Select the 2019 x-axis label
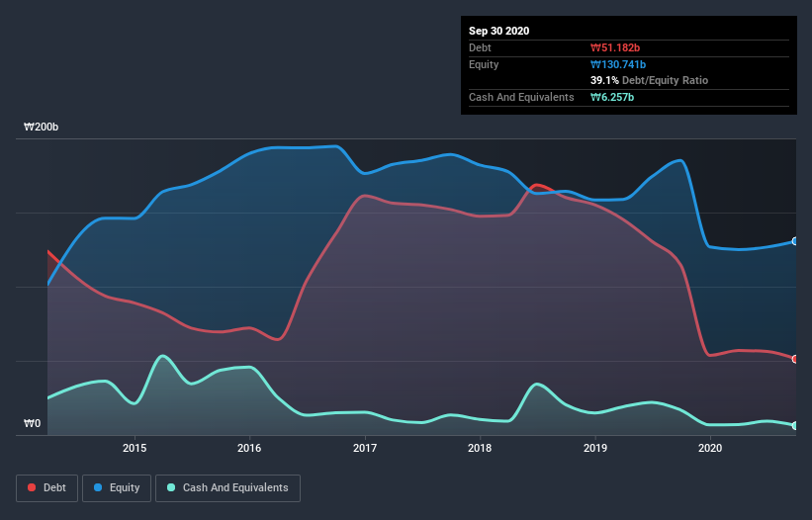 coord(595,448)
